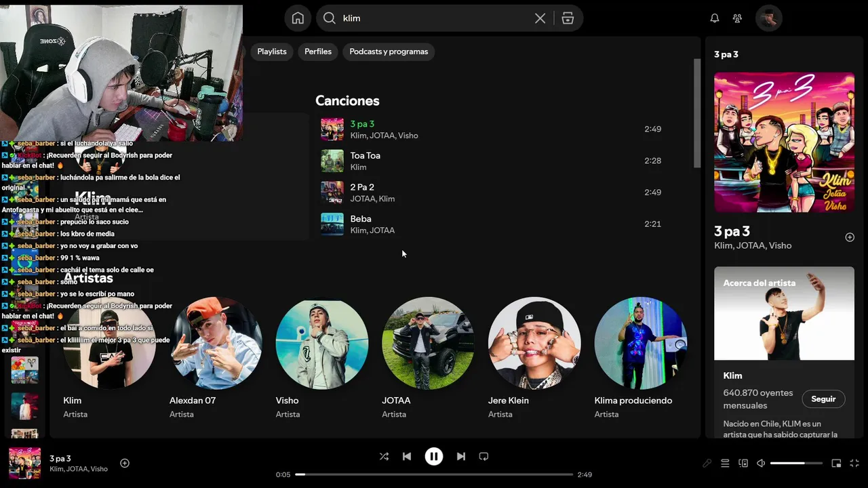Viewport: 868px width, 488px height.
Task: Play the song 2 Pa 2
Action: tap(492, 192)
